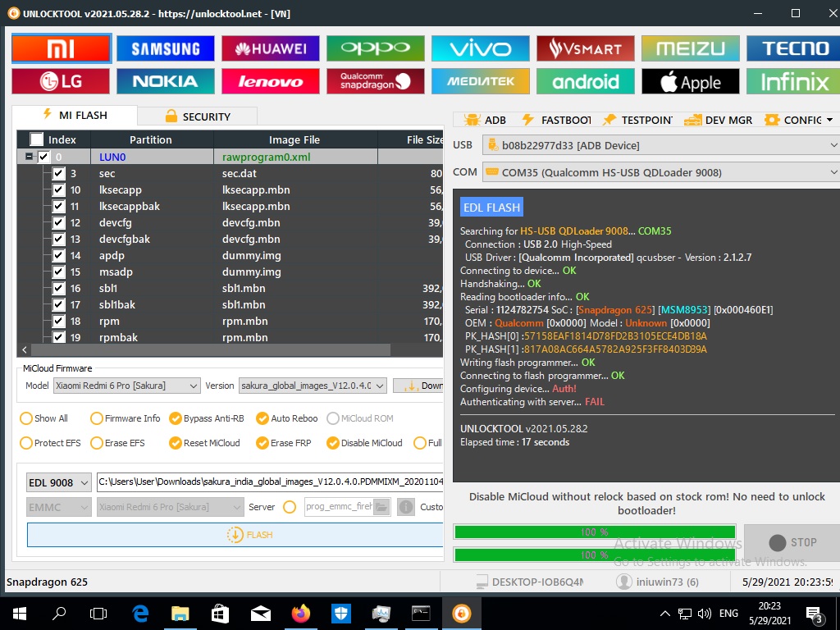
Task: Click the STOP button
Action: [x=792, y=543]
